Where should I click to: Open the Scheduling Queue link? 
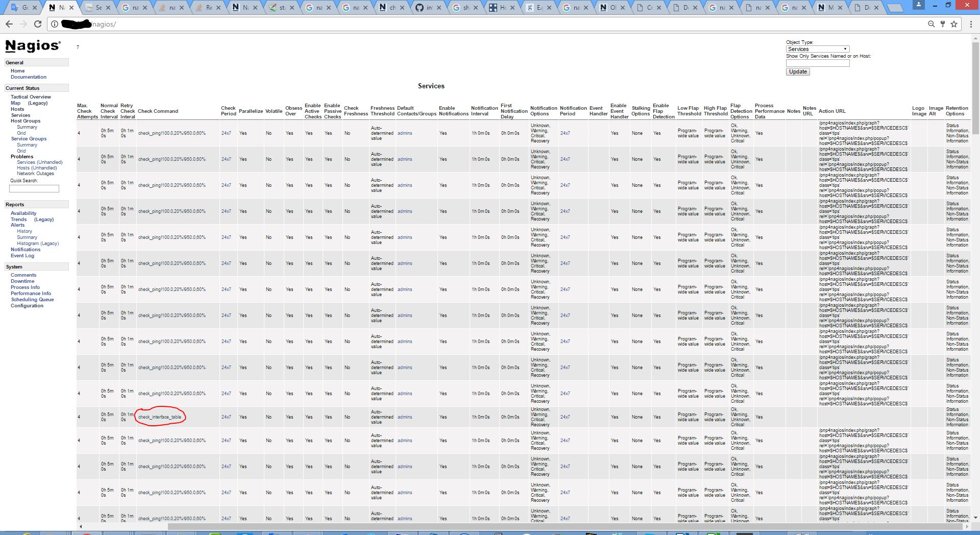point(32,300)
